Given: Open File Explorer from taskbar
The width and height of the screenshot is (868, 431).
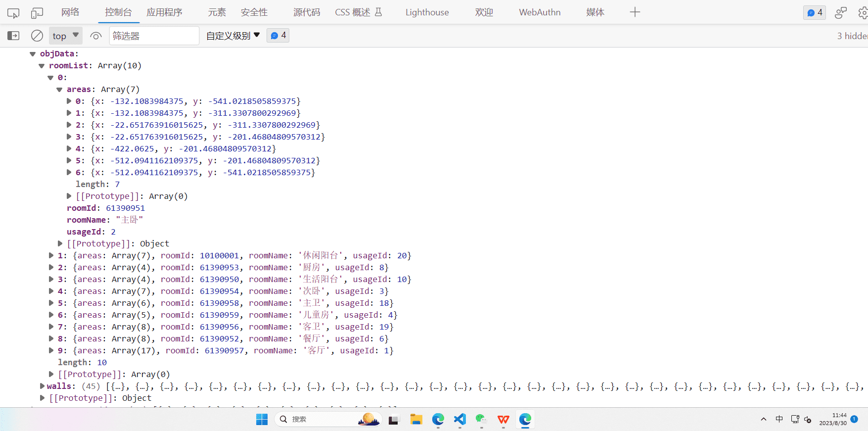Looking at the screenshot, I should (x=416, y=420).
